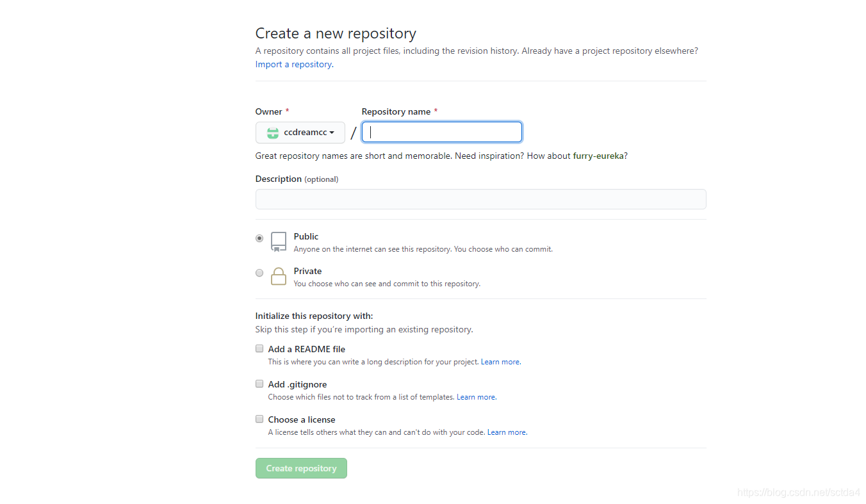This screenshot has height=504, width=866.
Task: Enable Add a README file checkbox
Action: tap(259, 348)
